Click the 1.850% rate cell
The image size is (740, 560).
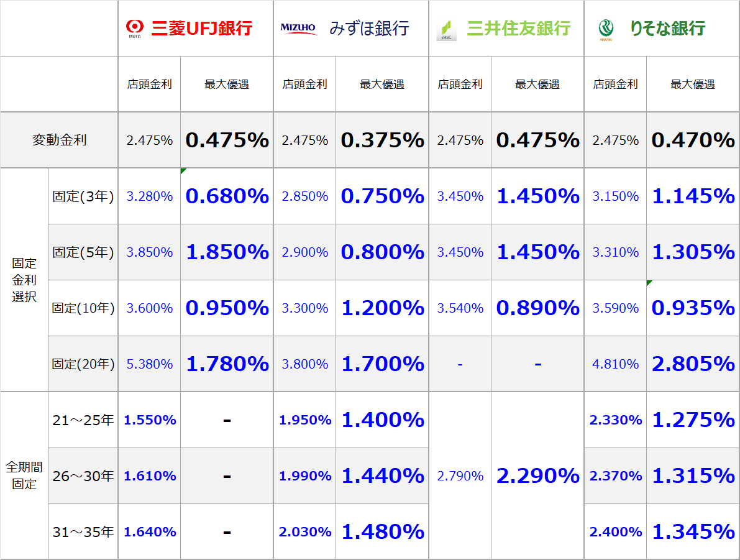click(227, 252)
